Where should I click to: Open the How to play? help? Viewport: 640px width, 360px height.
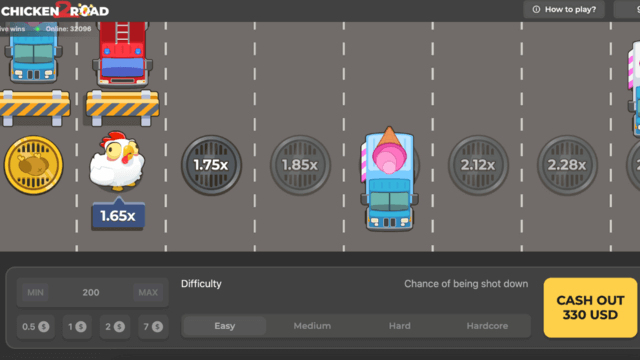(564, 9)
